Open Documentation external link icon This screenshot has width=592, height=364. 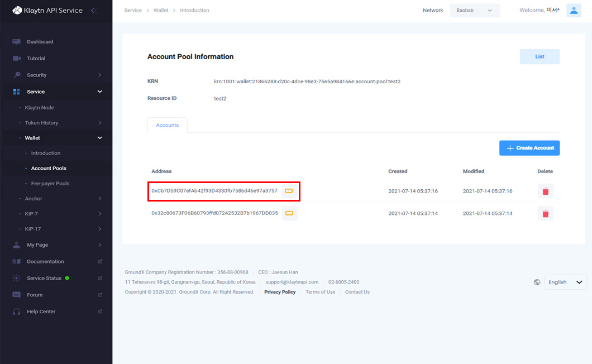click(99, 261)
